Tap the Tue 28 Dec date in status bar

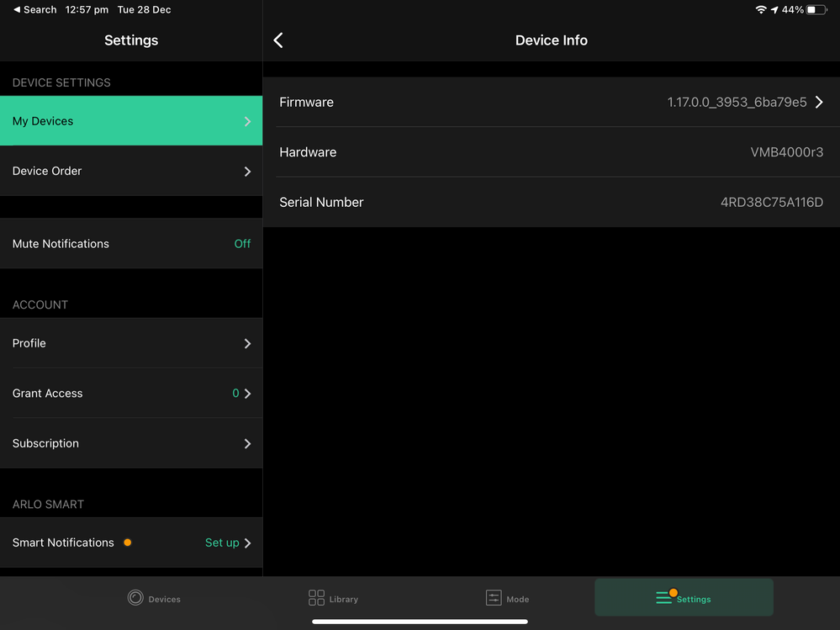coord(144,9)
